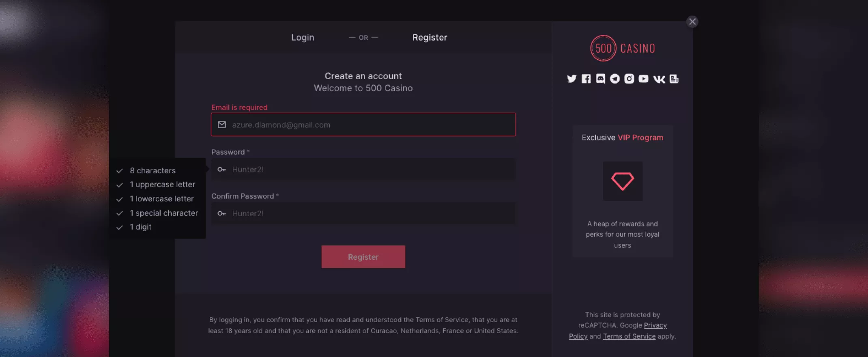Screen dimensions: 868x357
Task: Open the news blog icon
Action: coord(674,79)
